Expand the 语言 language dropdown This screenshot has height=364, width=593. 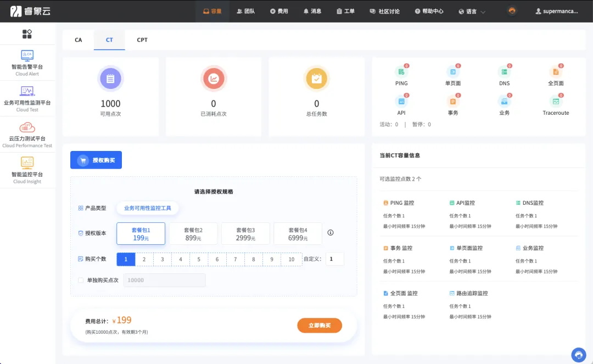pos(472,12)
